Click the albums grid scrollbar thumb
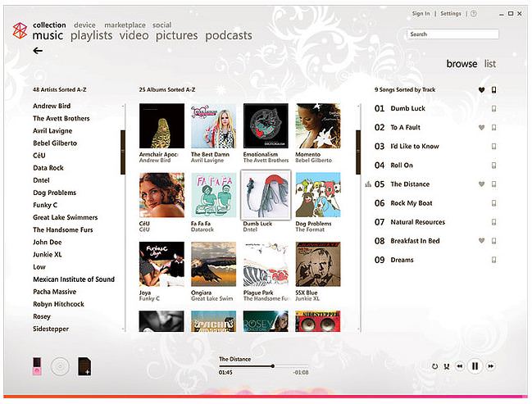The width and height of the screenshot is (532, 404). point(358,152)
